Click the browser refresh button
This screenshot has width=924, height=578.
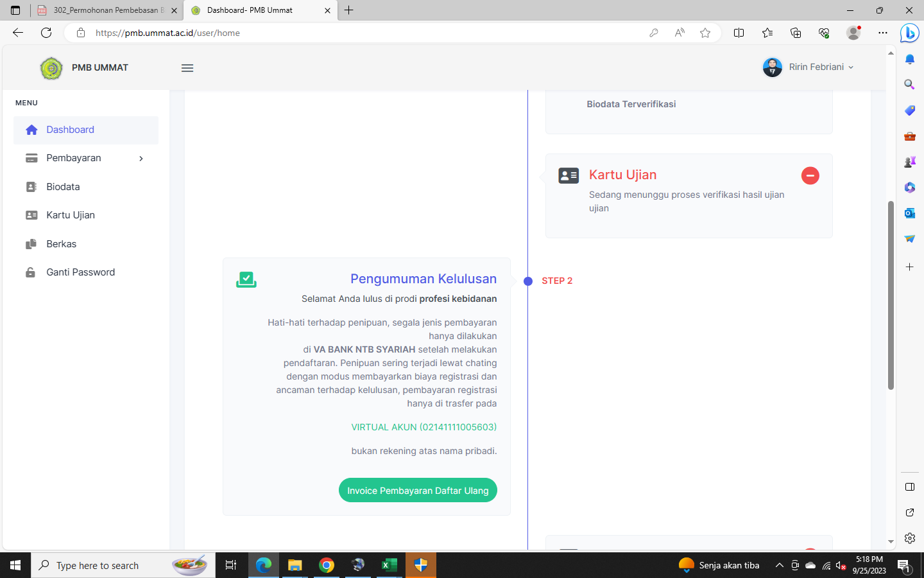tap(46, 33)
